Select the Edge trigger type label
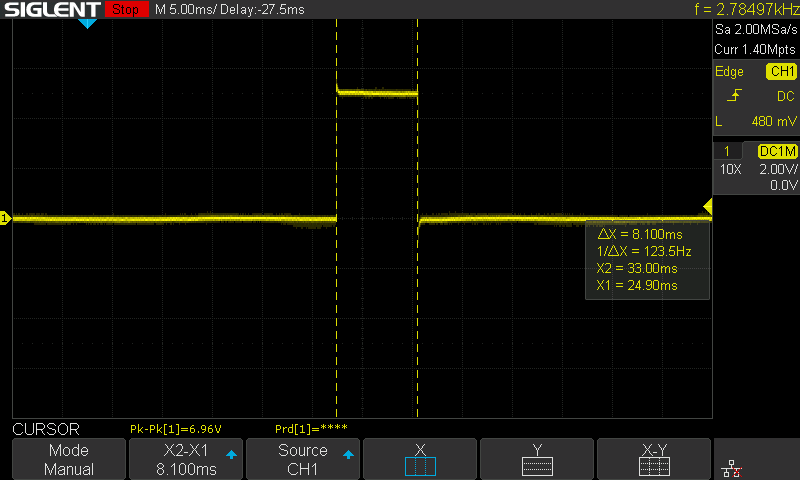The height and width of the screenshot is (480, 800). coord(729,72)
